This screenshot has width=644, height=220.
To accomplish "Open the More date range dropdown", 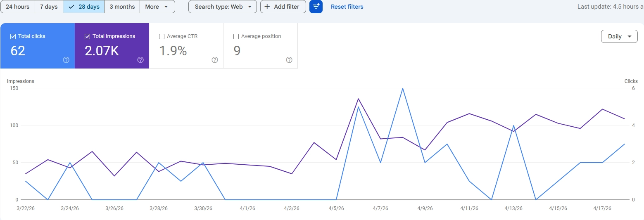I will [157, 7].
